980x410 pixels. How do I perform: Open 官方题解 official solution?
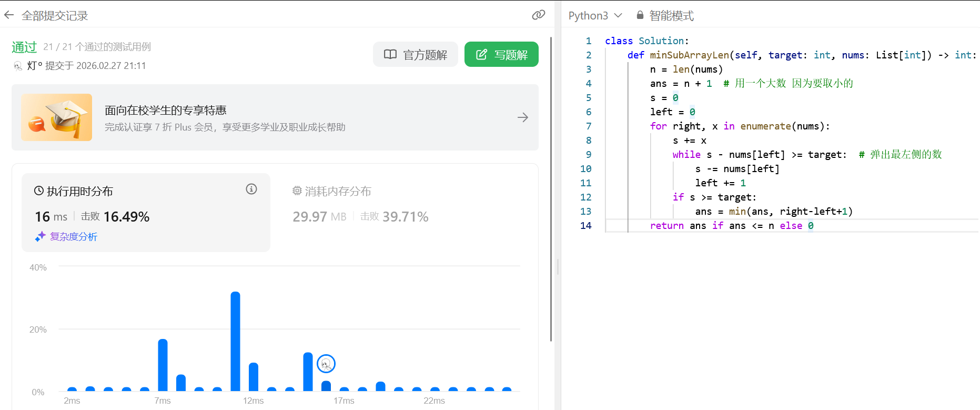tap(416, 55)
